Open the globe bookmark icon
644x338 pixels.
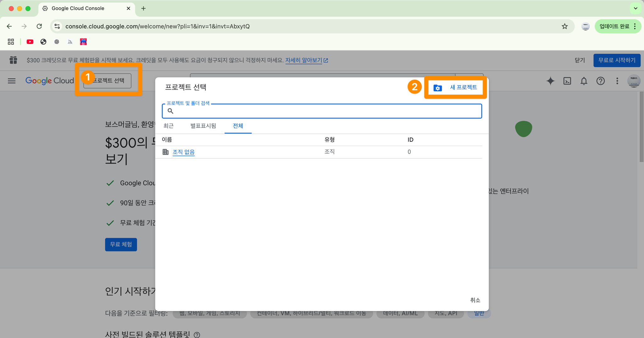43,42
